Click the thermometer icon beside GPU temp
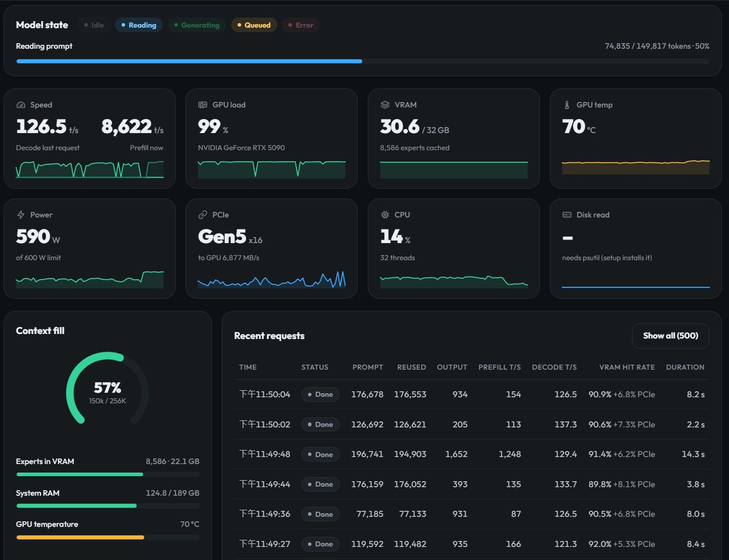This screenshot has height=560, width=729. point(567,105)
